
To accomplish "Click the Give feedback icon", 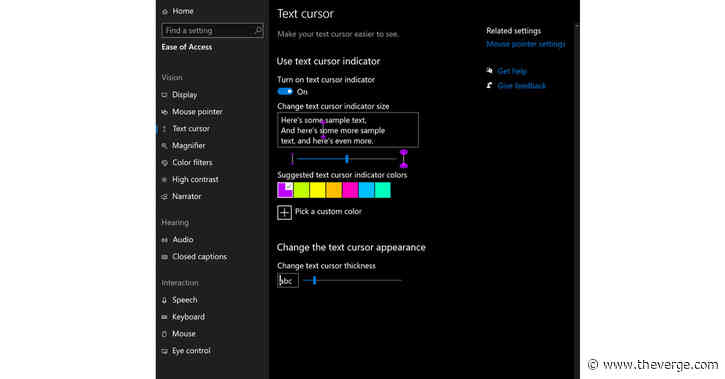I will pos(489,86).
